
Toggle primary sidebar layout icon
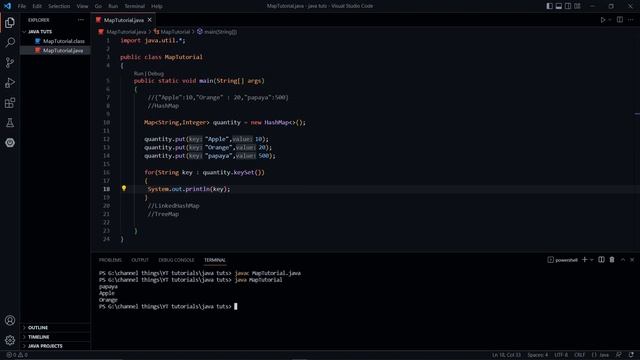[550, 6]
